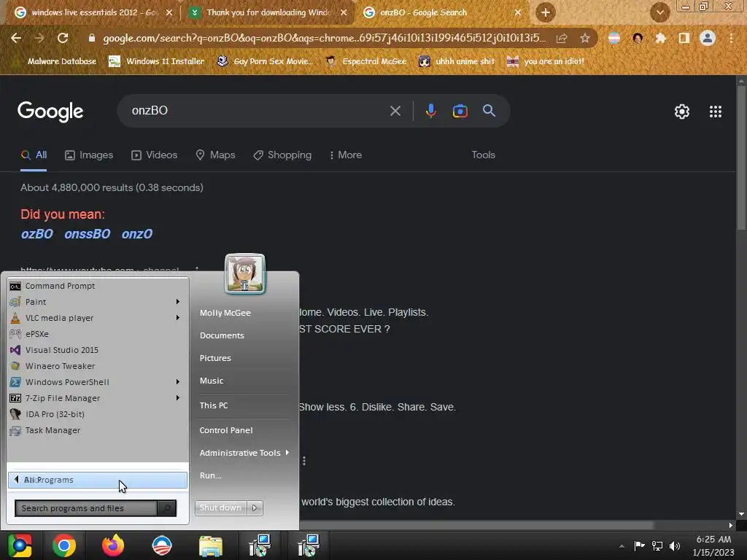Viewport: 747px width, 560px height.
Task: Click the Search programs and files box
Action: click(x=86, y=508)
